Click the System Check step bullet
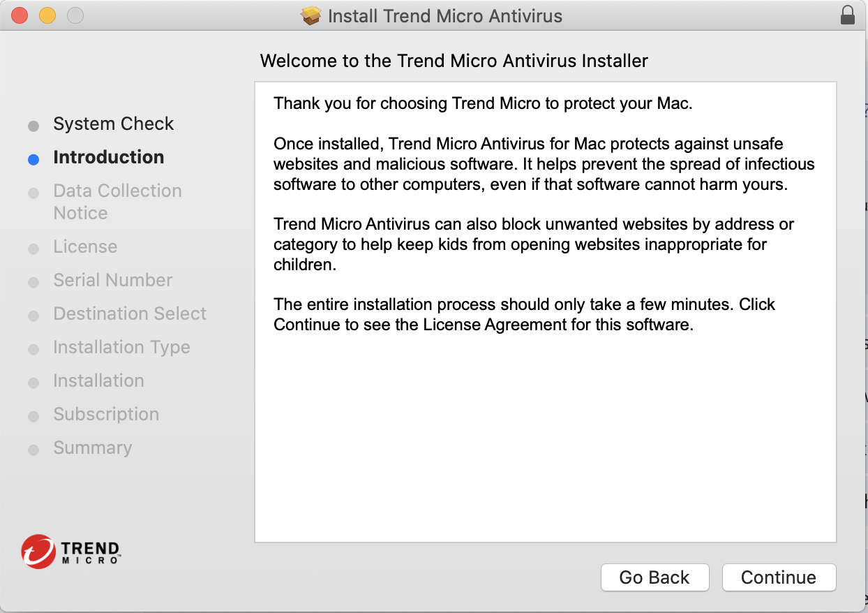868x613 pixels. point(33,126)
